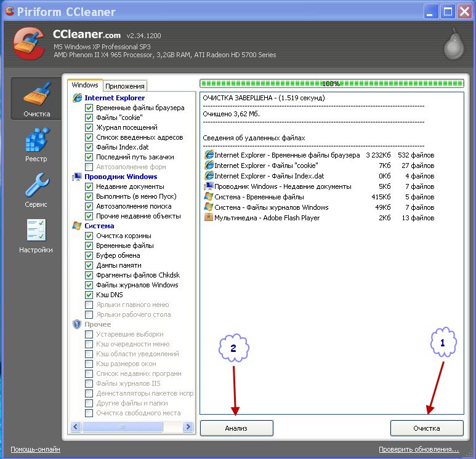476x459 pixels.
Task: Select the Internet Explorer group heading
Action: coord(115,98)
